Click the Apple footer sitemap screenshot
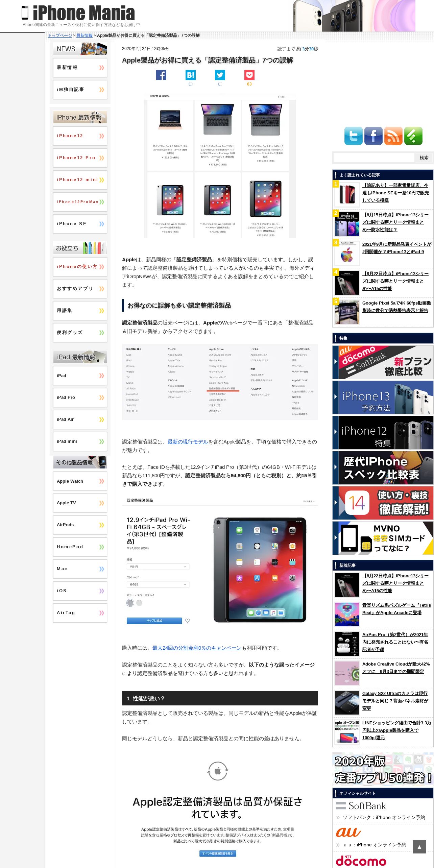The height and width of the screenshot is (868, 434). tap(220, 382)
